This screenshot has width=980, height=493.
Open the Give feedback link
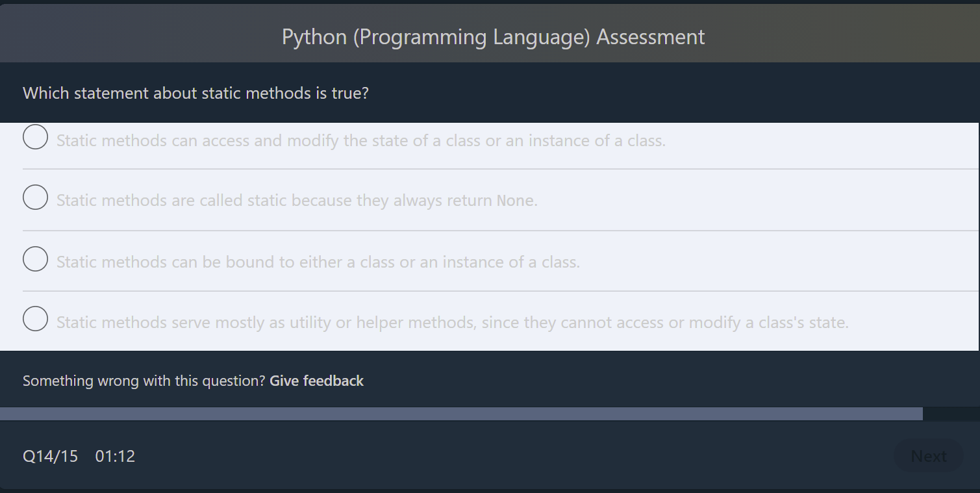point(316,381)
